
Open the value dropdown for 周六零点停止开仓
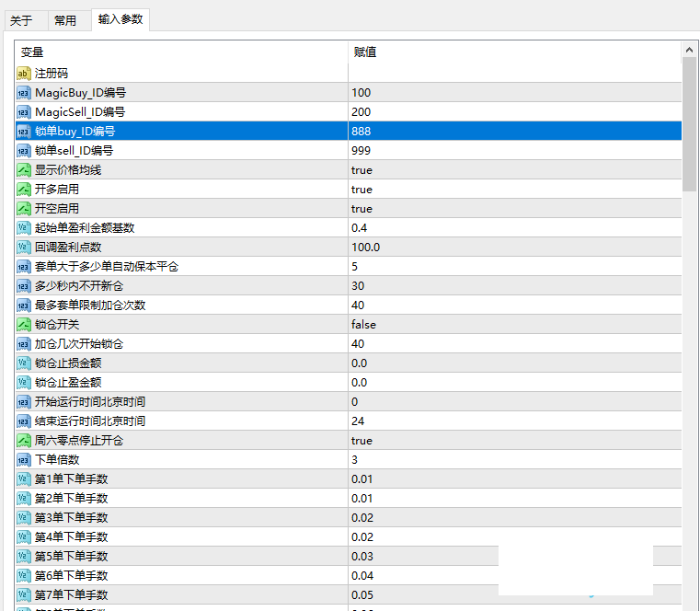(x=361, y=440)
